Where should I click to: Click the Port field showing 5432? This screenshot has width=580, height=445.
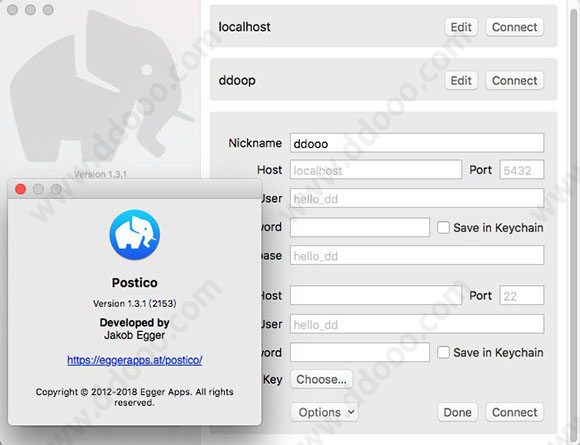(x=522, y=170)
